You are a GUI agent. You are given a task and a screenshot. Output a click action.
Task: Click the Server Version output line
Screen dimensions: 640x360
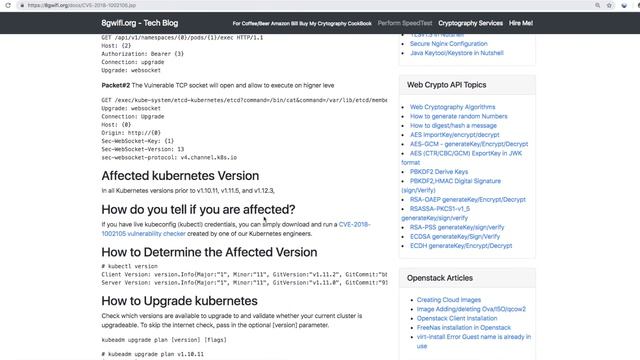point(244,283)
